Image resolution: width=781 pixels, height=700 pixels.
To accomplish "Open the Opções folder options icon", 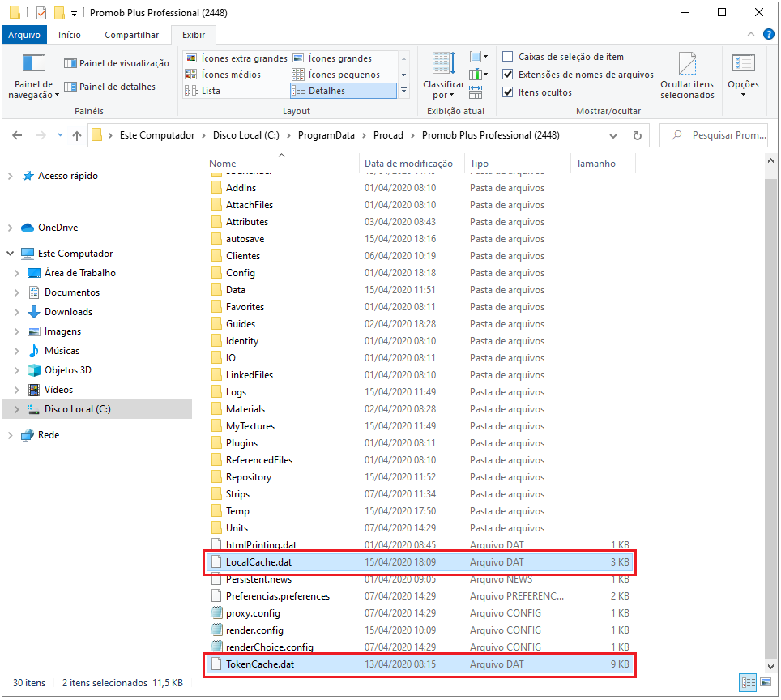I will tap(743, 64).
